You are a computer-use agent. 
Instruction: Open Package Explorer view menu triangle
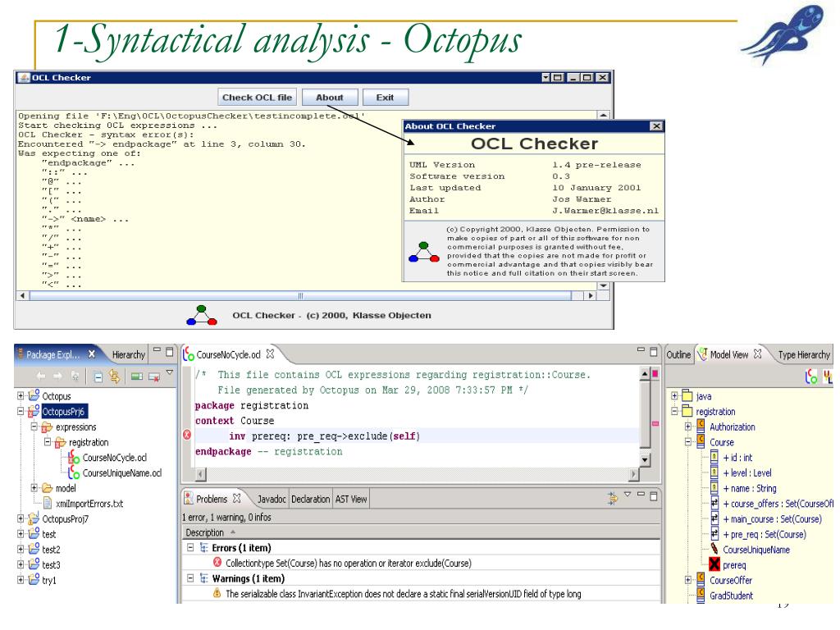(x=170, y=372)
